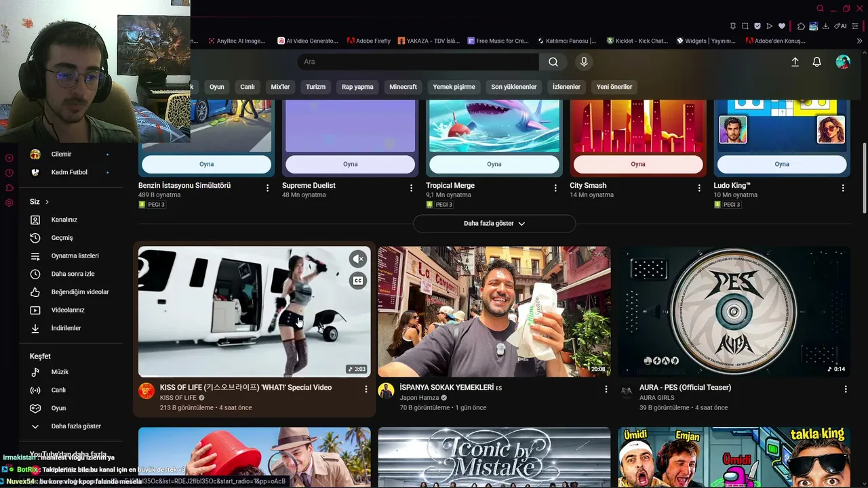
Task: Click Oyna under Tropical Merge
Action: pyautogui.click(x=494, y=164)
